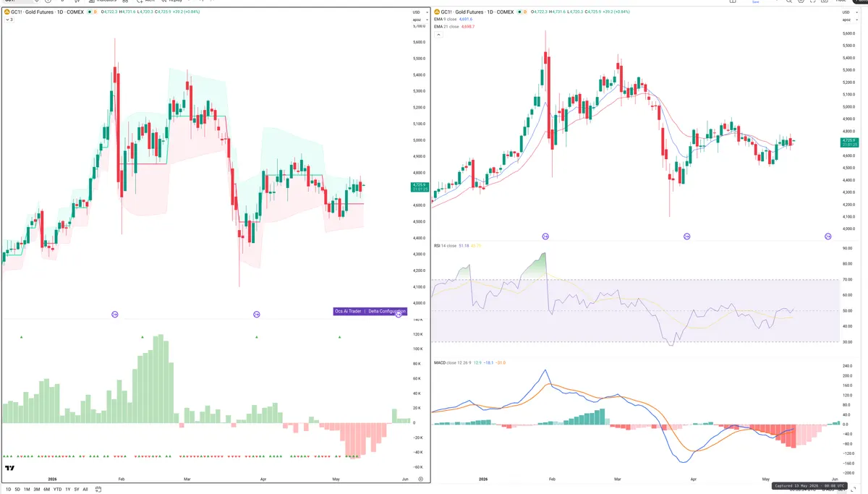868x494 pixels.
Task: Expand the collapsed indicator legend showing 3
Action: [9, 20]
